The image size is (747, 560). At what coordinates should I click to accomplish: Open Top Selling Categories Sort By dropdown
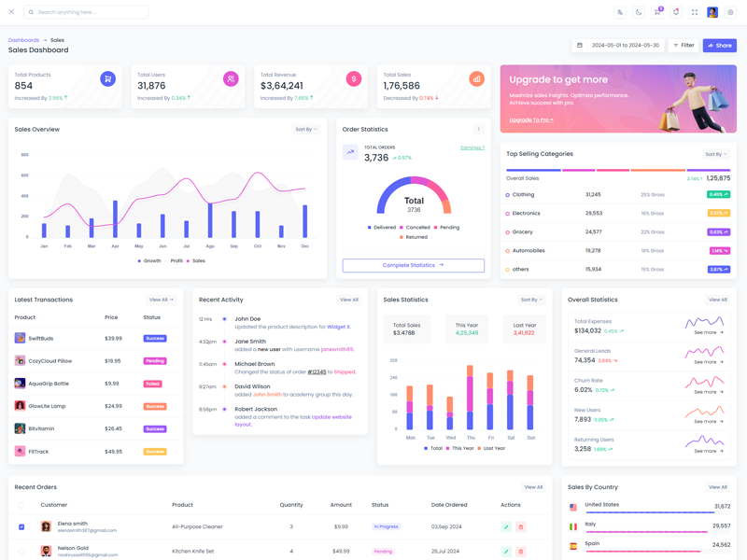(x=715, y=154)
